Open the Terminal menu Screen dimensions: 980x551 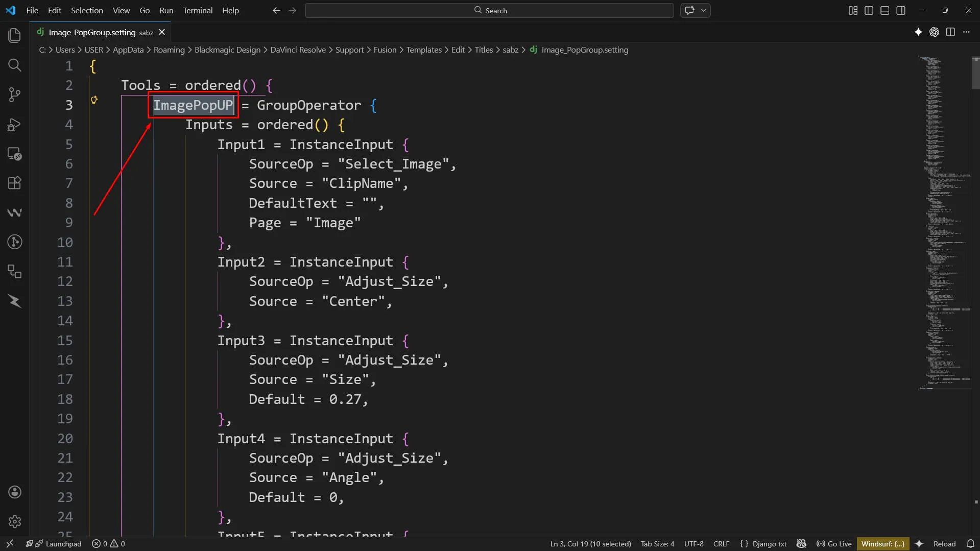click(x=198, y=10)
